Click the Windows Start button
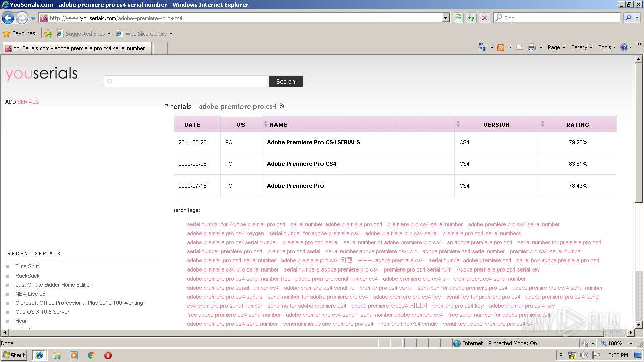This screenshot has width=644, height=362. click(x=14, y=355)
